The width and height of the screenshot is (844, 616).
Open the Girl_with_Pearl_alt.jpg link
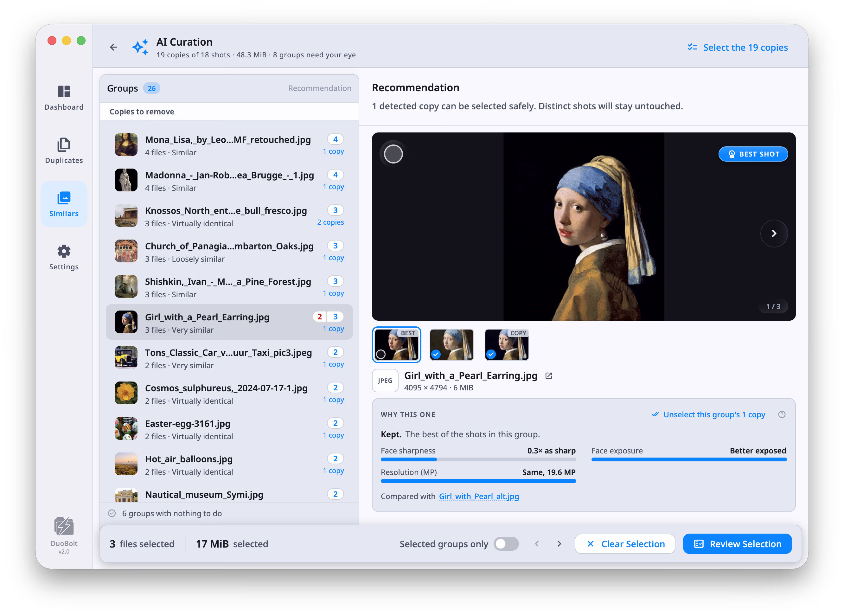pyautogui.click(x=479, y=496)
